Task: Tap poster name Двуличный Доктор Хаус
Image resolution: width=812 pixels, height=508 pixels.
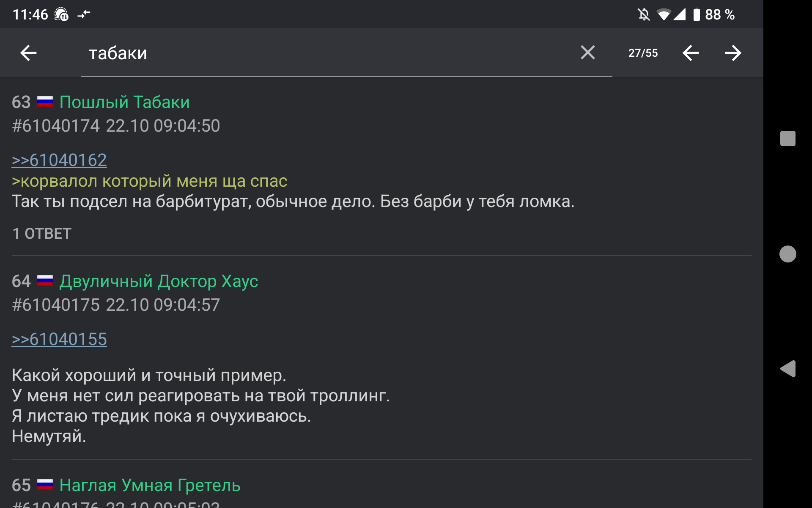Action: (x=159, y=281)
